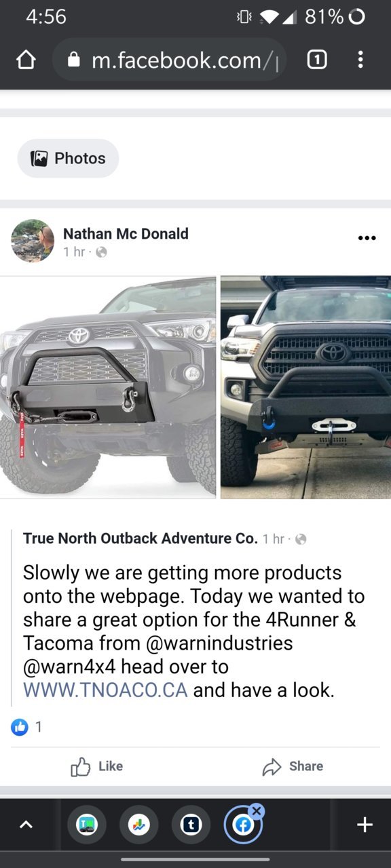The height and width of the screenshot is (868, 391).
Task: Share the post
Action: coord(293,766)
